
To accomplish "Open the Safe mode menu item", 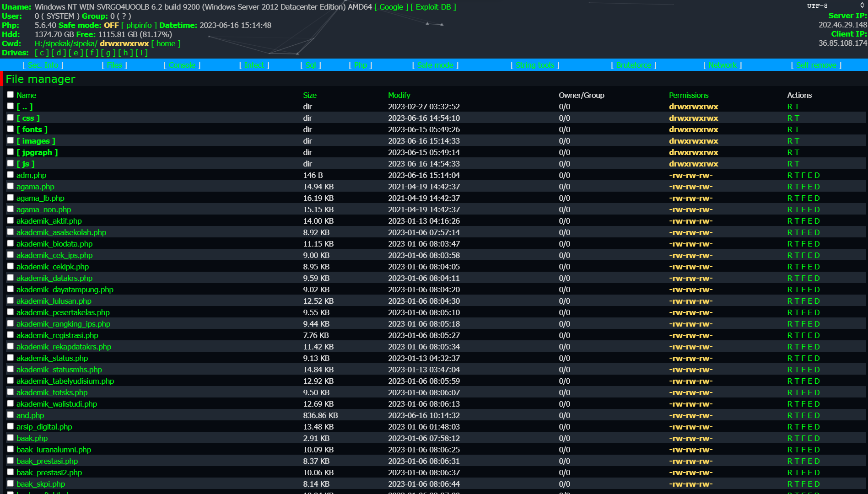I will point(435,65).
